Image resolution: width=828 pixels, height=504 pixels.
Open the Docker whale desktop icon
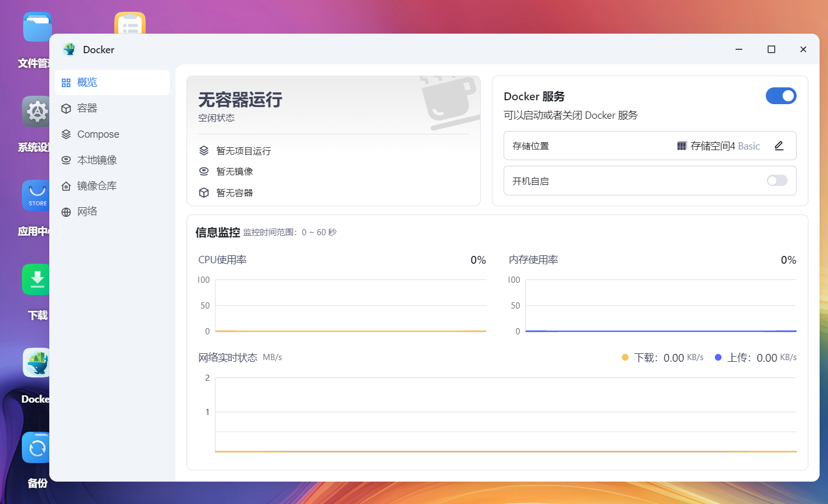tap(37, 363)
